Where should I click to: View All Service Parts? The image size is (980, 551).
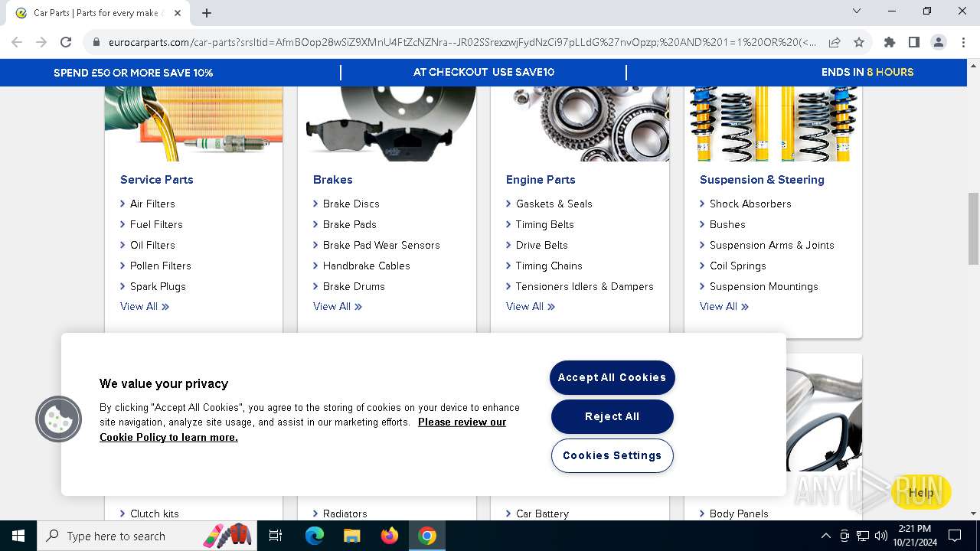coord(145,306)
